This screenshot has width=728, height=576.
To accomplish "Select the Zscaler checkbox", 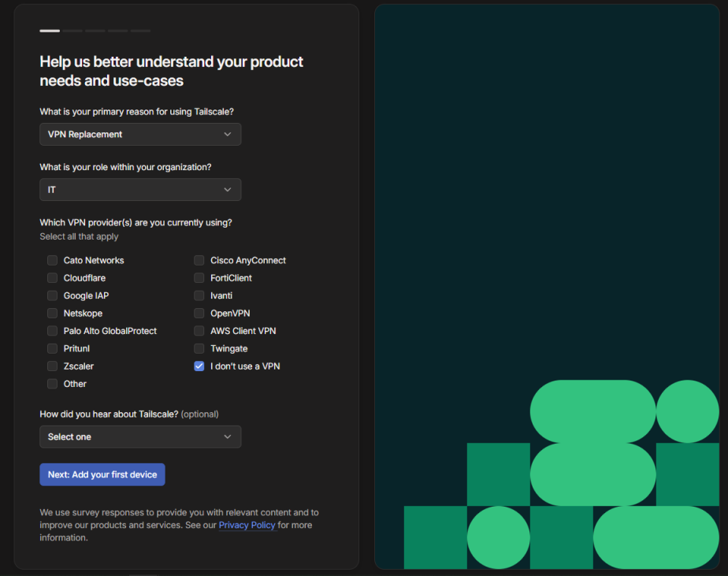I will pos(52,366).
